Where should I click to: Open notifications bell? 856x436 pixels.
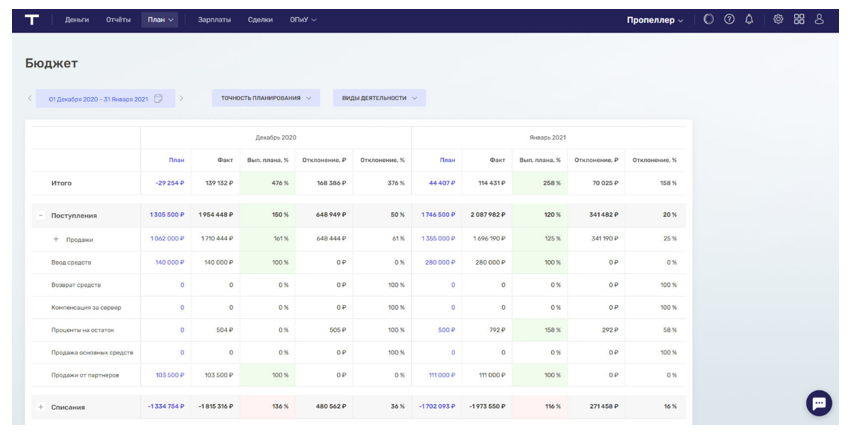[749, 19]
